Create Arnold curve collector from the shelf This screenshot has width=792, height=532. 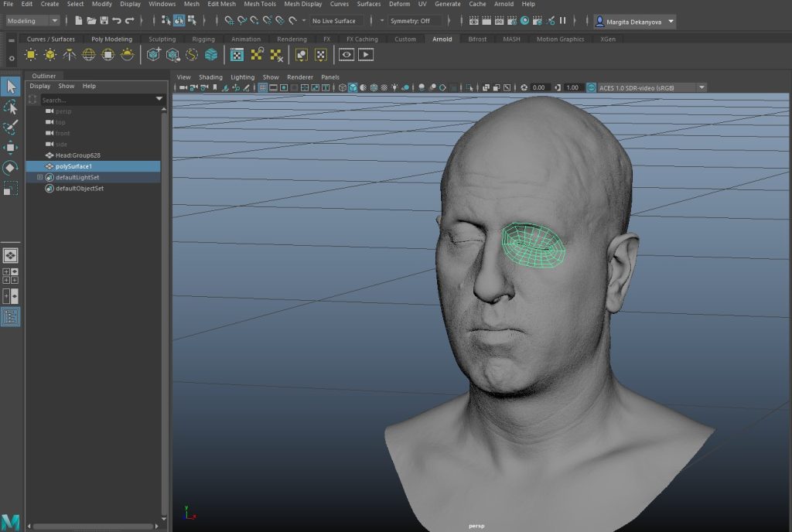tap(192, 54)
